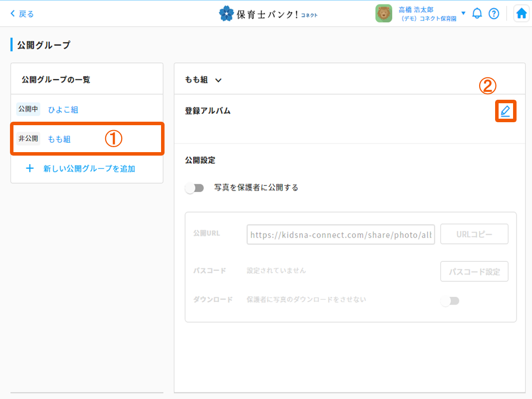Click the 保育士バンク! logo
The height and width of the screenshot is (399, 532).
tap(268, 14)
